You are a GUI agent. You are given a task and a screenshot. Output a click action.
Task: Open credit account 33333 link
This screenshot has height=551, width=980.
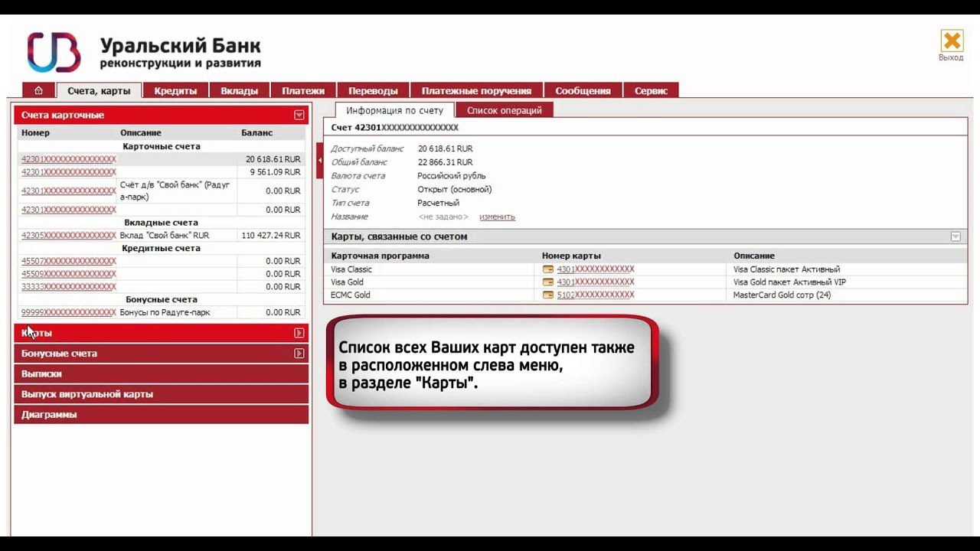(x=68, y=287)
